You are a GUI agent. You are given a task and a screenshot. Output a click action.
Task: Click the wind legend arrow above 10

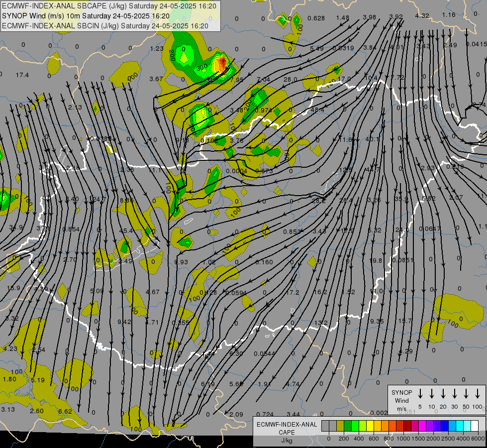(x=432, y=394)
